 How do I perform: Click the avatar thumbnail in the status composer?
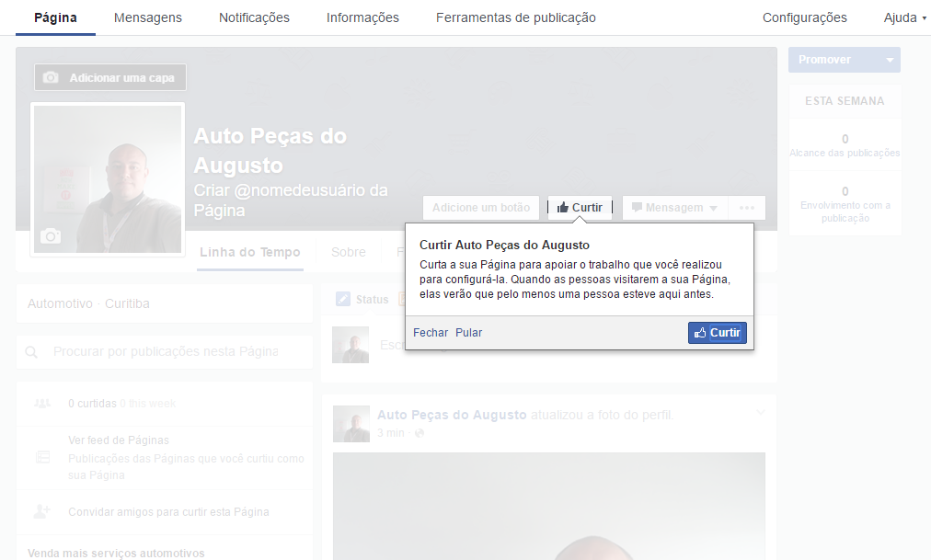pos(351,345)
